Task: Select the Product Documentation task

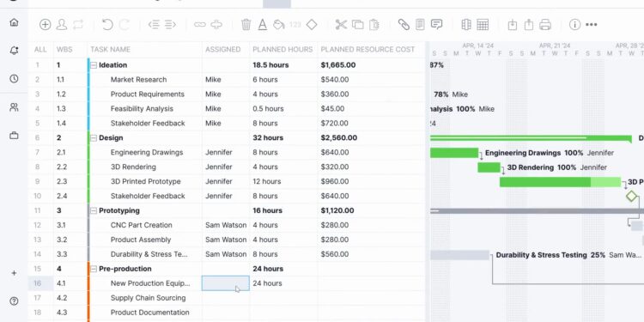Action: point(150,313)
